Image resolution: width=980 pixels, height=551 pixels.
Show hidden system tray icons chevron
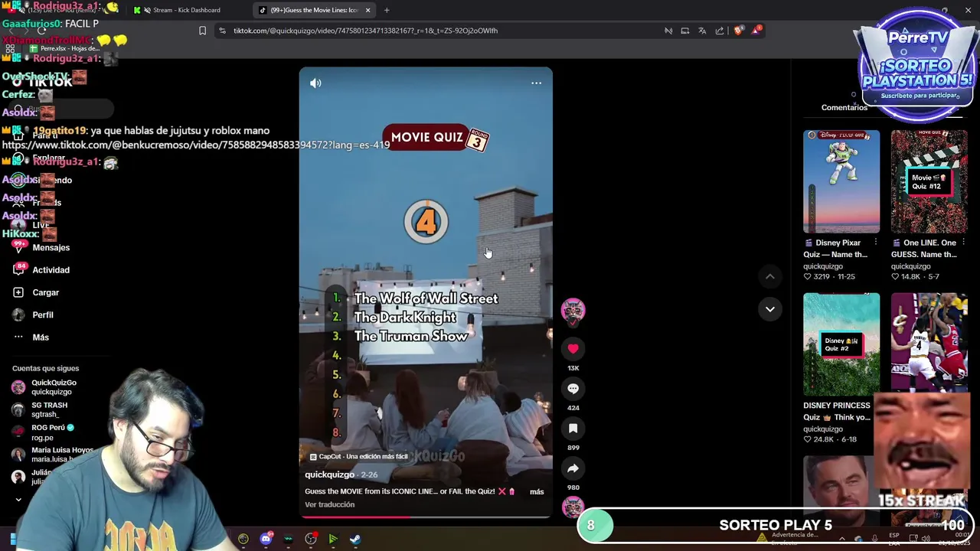coord(841,539)
